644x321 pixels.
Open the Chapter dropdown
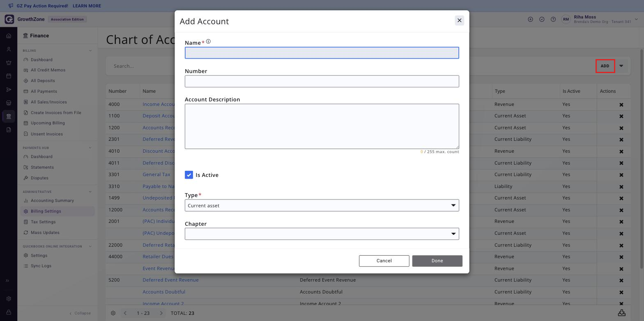pos(322,234)
